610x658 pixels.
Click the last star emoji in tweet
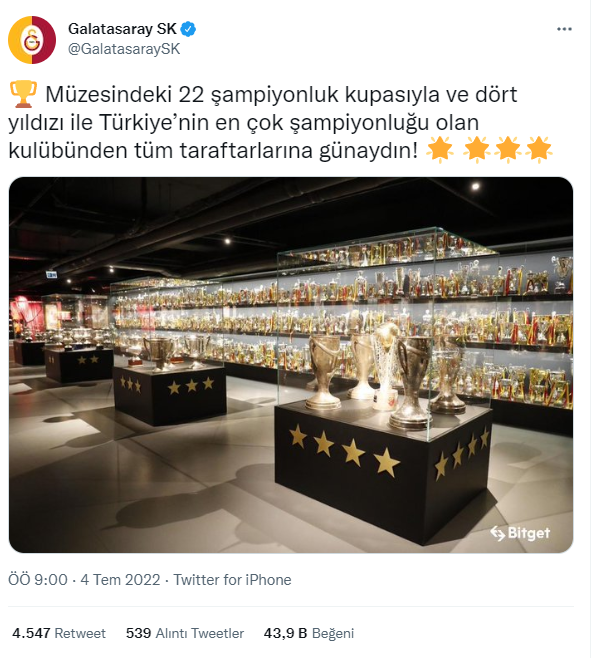[x=539, y=149]
